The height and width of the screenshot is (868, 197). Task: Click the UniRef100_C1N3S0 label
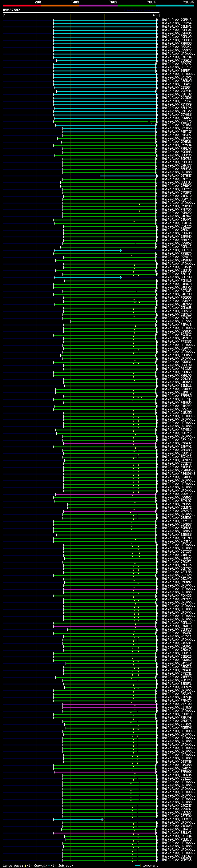point(176,139)
